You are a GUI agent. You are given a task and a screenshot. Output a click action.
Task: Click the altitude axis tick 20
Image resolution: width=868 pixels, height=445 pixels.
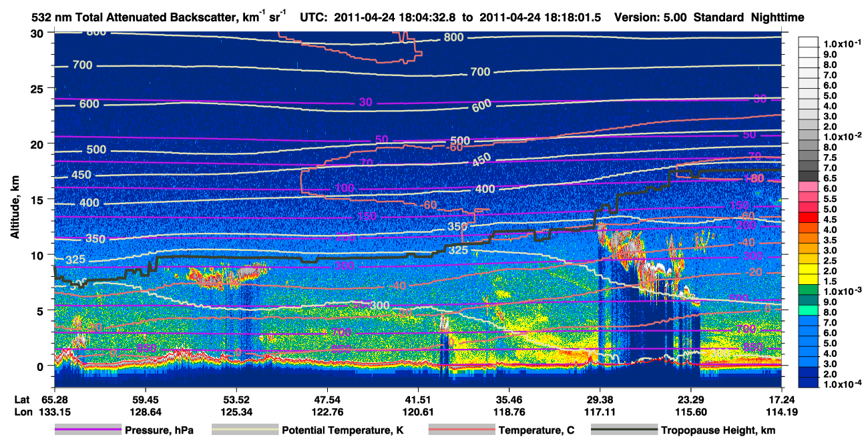click(39, 143)
